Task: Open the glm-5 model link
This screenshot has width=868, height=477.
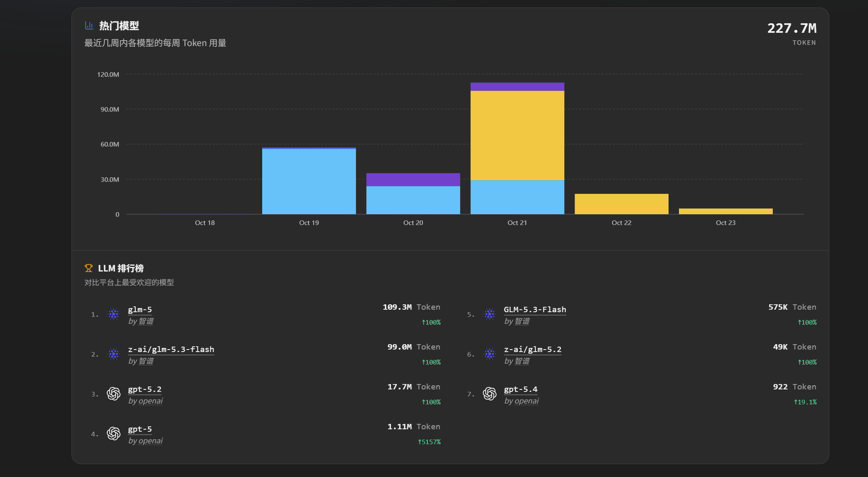Action: pos(140,310)
